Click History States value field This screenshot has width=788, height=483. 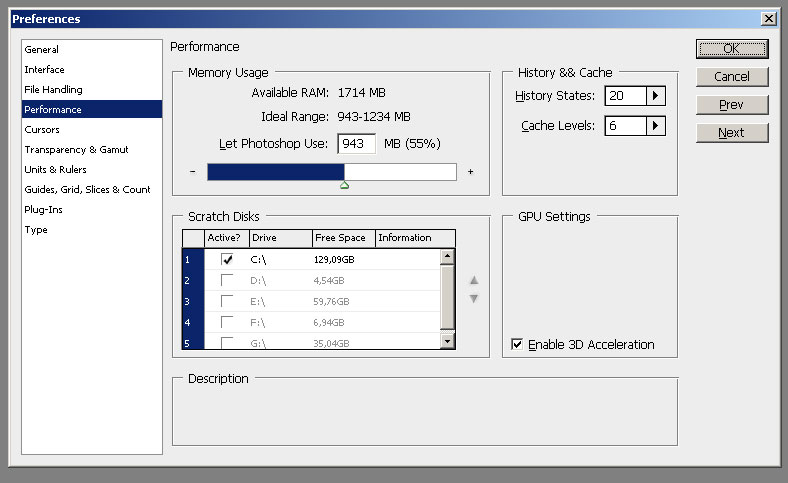click(x=626, y=95)
